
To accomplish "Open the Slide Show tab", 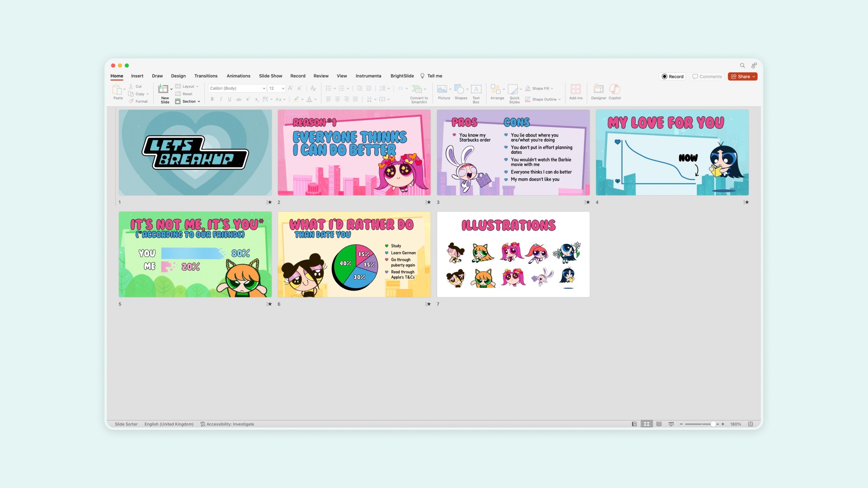I will tap(270, 76).
